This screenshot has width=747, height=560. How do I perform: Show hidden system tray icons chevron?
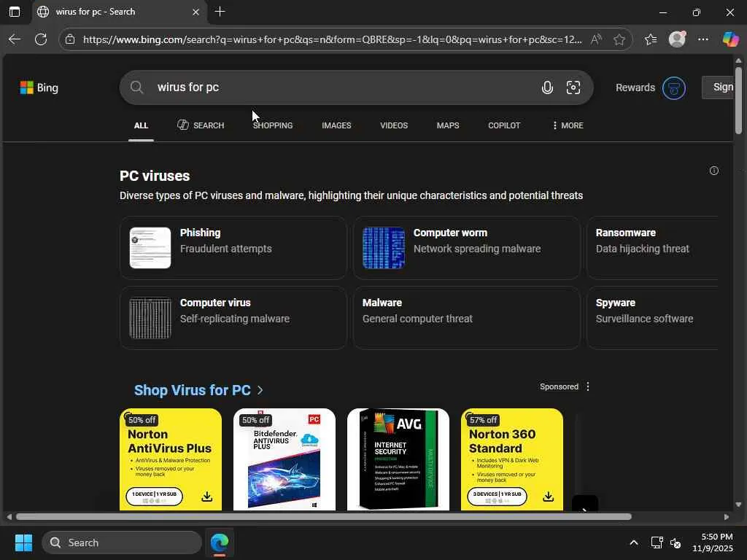(x=634, y=542)
